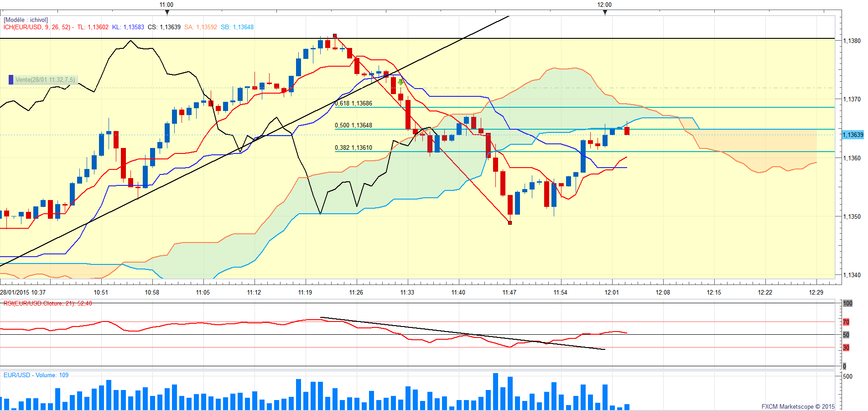Click the green sell arrow marker
The image size is (868, 411).
(400, 82)
